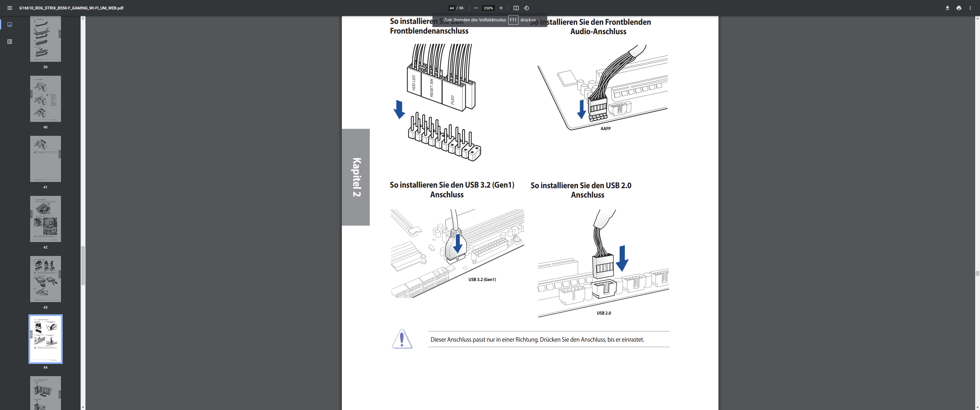Zoom in with the plus button
Image resolution: width=980 pixels, height=410 pixels.
click(x=501, y=8)
